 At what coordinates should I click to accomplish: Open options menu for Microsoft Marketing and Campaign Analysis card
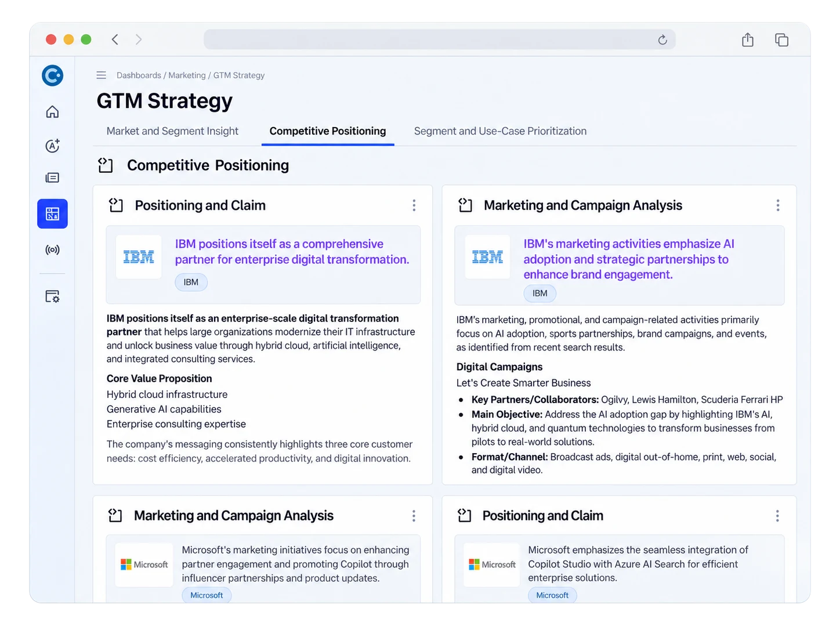coord(414,516)
